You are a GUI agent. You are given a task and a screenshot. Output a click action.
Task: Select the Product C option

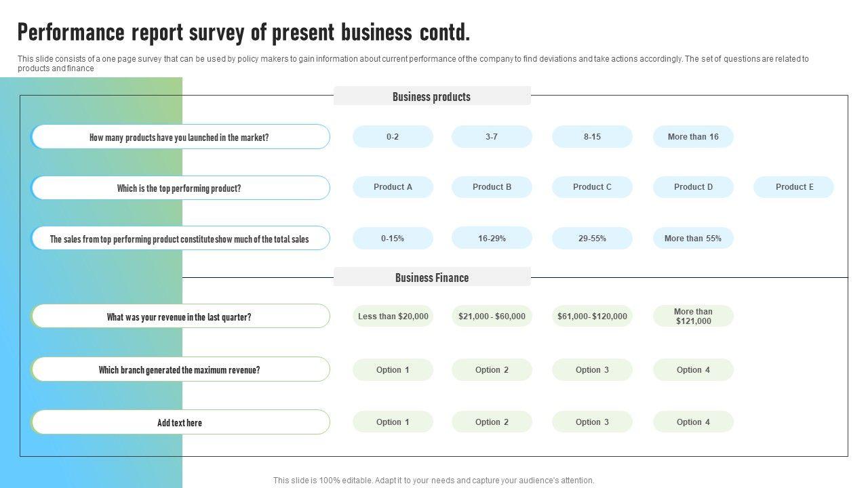pos(592,187)
